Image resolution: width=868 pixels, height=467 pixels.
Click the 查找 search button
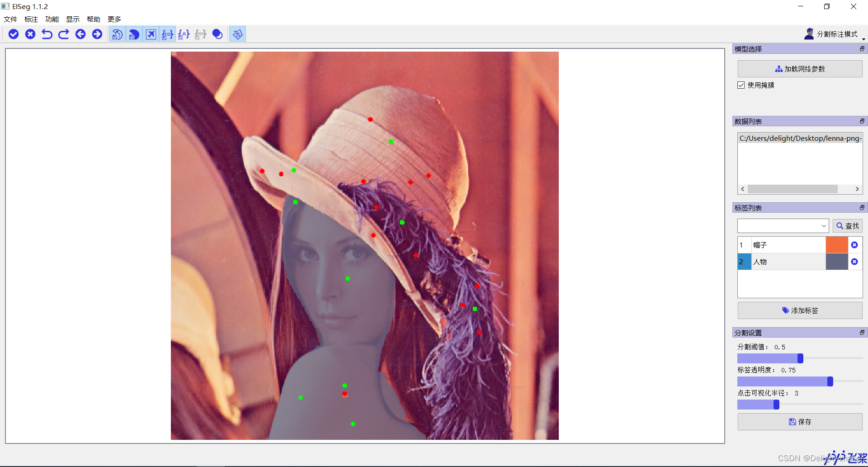[x=848, y=226]
